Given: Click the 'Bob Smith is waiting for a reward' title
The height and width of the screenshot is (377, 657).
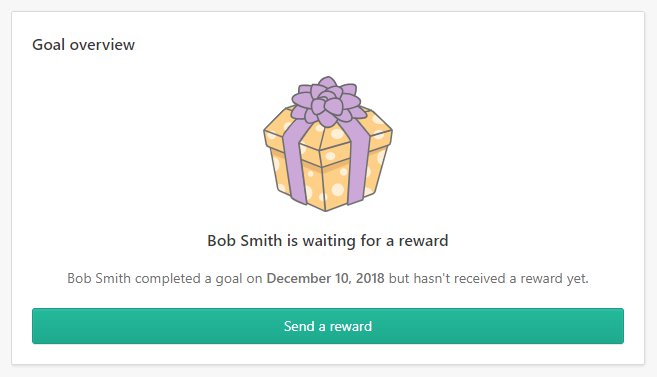Looking at the screenshot, I should [328, 241].
